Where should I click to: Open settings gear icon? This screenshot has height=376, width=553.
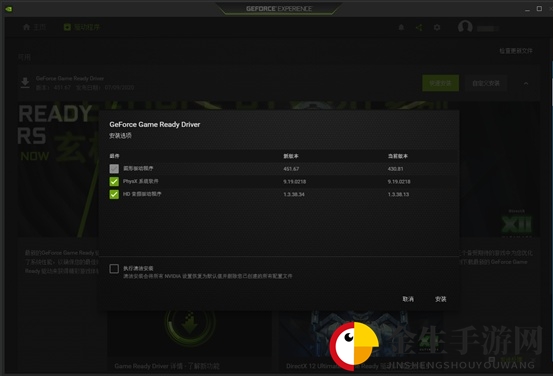pos(437,27)
